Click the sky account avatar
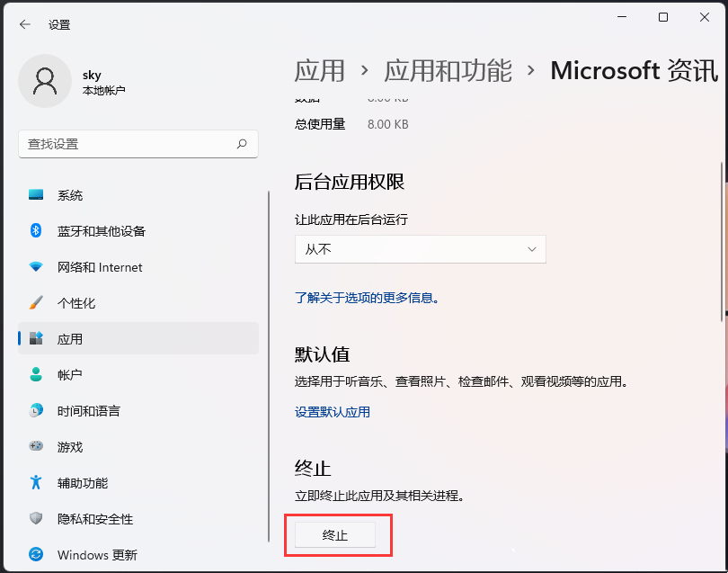 pyautogui.click(x=45, y=81)
